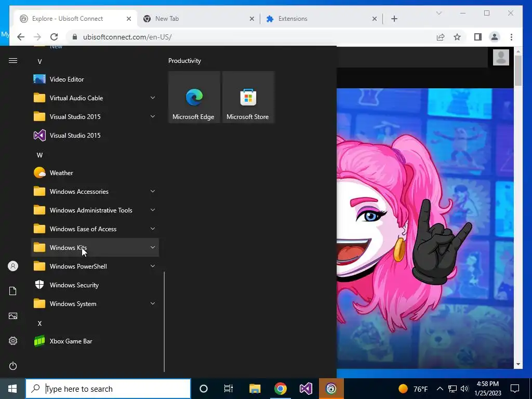Open Cortana circle on the taskbar
Screen dimensions: 532x399
click(x=204, y=389)
